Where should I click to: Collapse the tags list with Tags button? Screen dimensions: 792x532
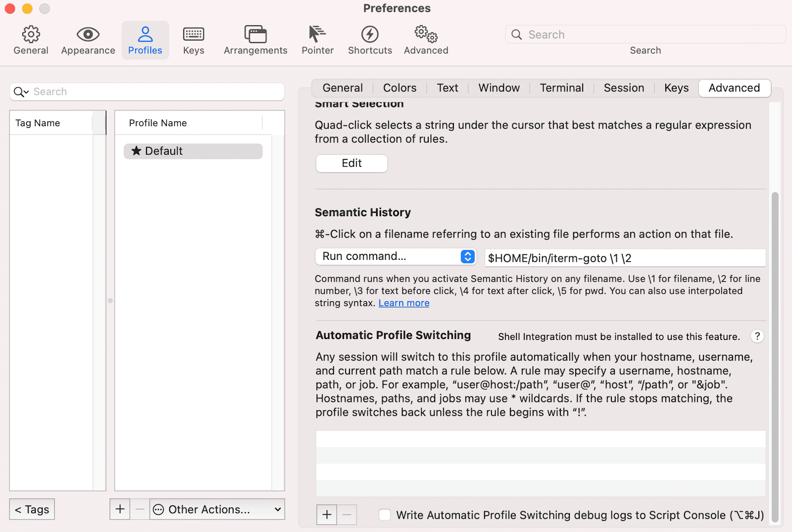[32, 509]
